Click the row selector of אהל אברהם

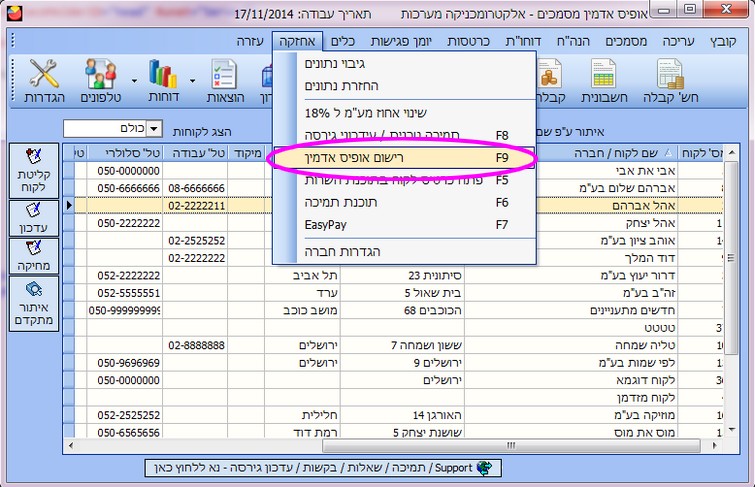click(69, 206)
